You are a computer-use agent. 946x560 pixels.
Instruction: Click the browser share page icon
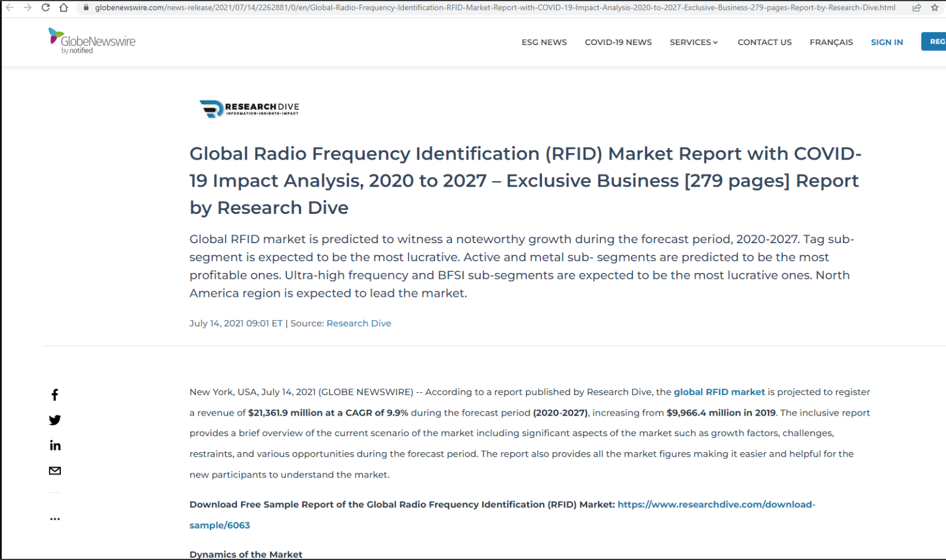pyautogui.click(x=917, y=8)
